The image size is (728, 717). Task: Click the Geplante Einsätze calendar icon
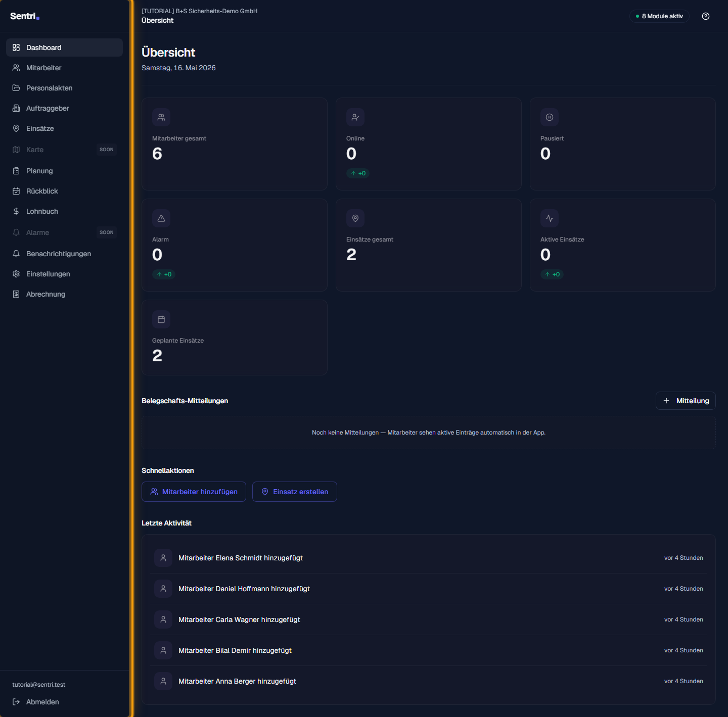pos(161,319)
